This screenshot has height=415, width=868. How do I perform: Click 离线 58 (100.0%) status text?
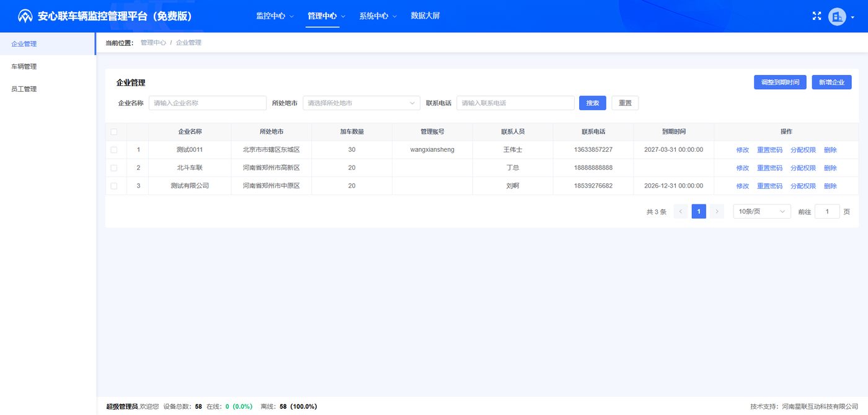(x=289, y=407)
